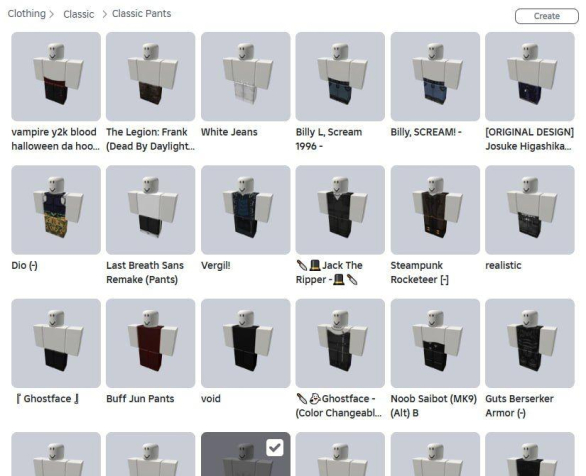Go to Clothing breadcrumb
Image resolution: width=586 pixels, height=476 pixels.
27,13
